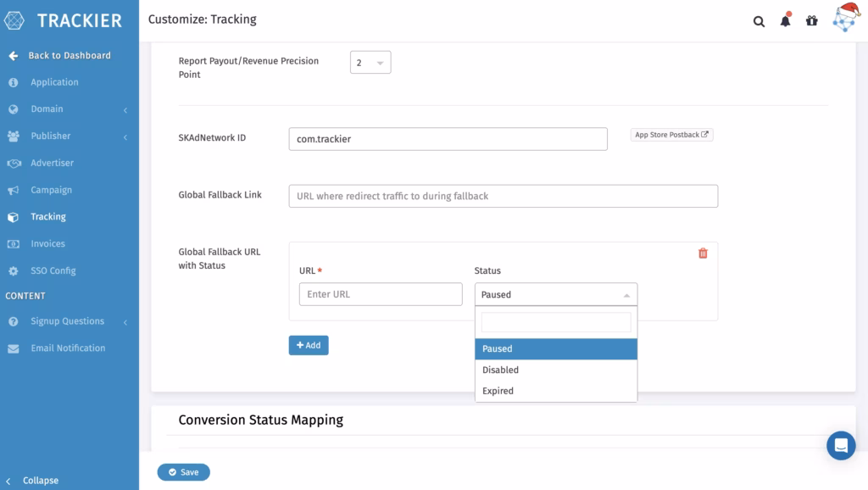Click the Trackier logo icon
This screenshot has width=868, height=490.
pos(14,20)
